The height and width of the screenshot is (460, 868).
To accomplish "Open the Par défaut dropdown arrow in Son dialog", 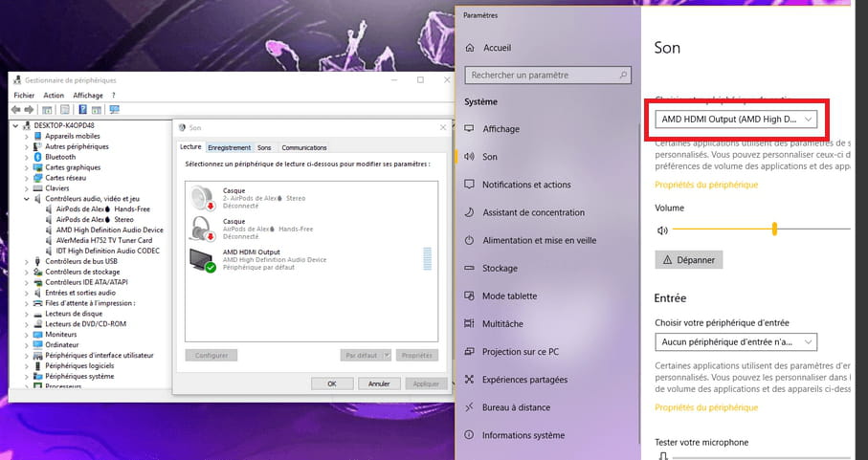I will tap(387, 356).
